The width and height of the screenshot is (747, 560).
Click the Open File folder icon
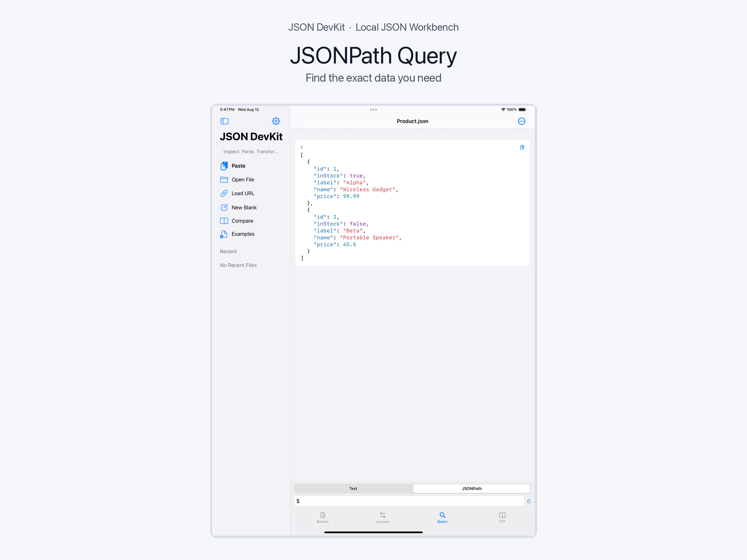(x=224, y=180)
